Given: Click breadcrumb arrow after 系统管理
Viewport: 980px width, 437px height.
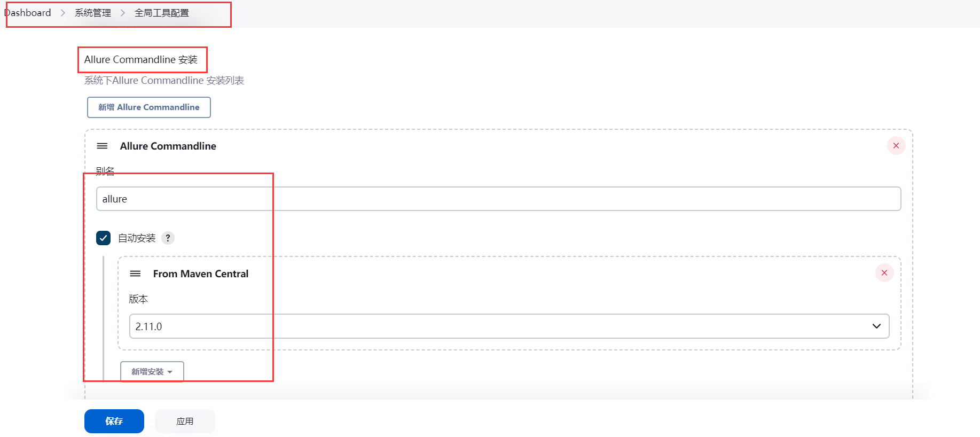Looking at the screenshot, I should pyautogui.click(x=123, y=13).
